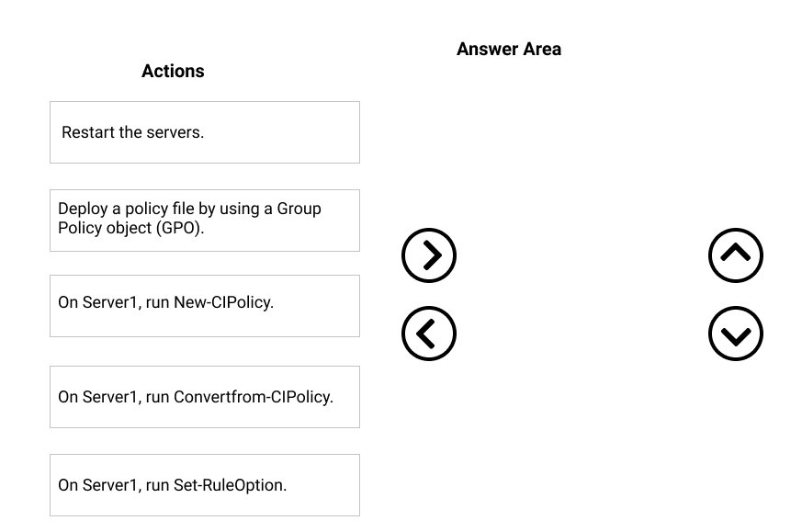Select "On Server1, run New-CIPolicy." action
The height and width of the screenshot is (532, 802).
coord(205,306)
